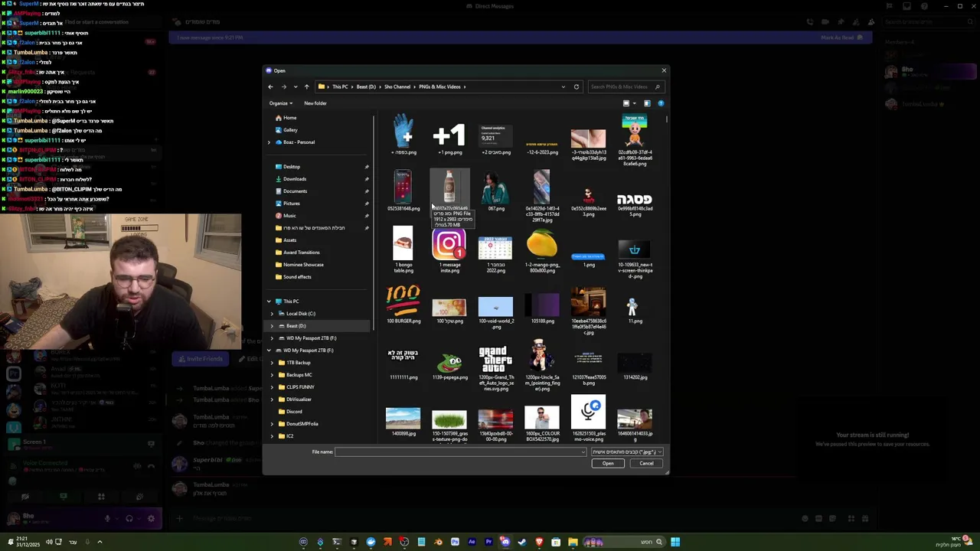
Task: Select the Uncle Sam pointing finger image
Action: coord(542,366)
